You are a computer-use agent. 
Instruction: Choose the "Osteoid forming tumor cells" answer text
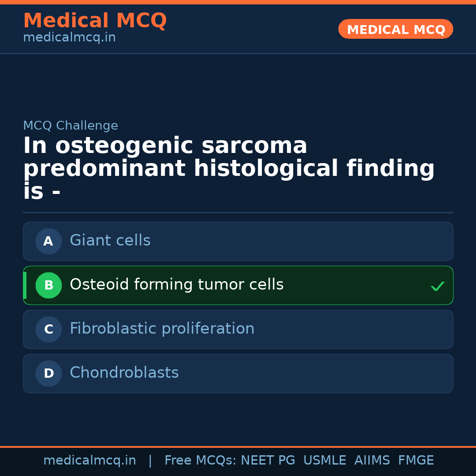click(176, 285)
